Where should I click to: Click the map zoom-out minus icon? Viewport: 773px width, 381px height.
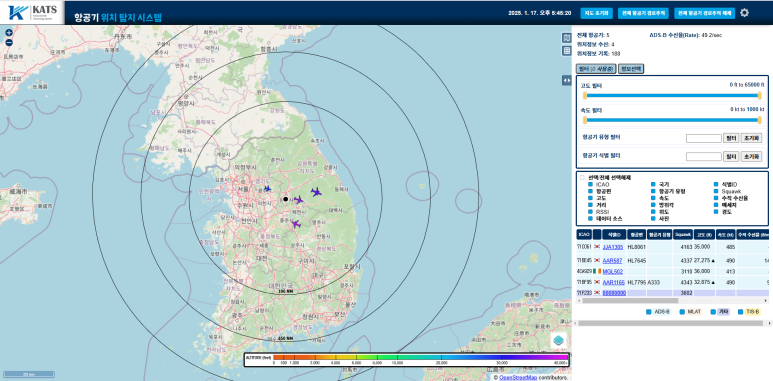[x=8, y=42]
